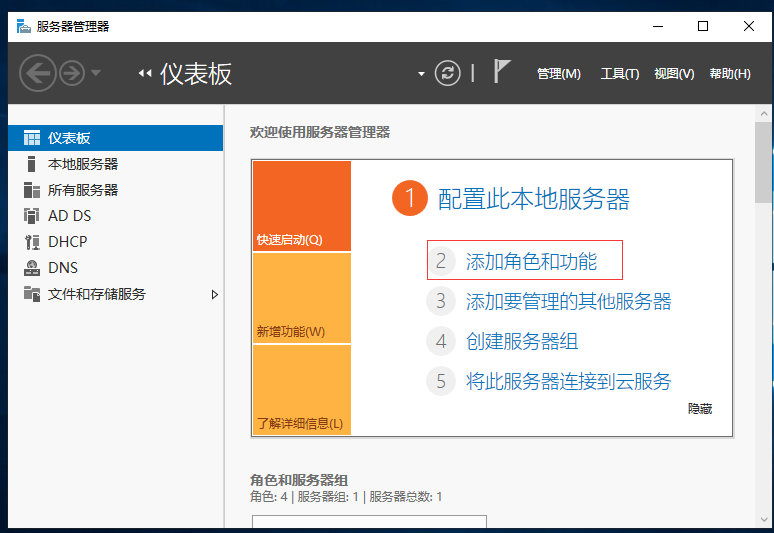Click the 欢迎使用服务器管理器 heading
The height and width of the screenshot is (533, 774).
pyautogui.click(x=320, y=132)
